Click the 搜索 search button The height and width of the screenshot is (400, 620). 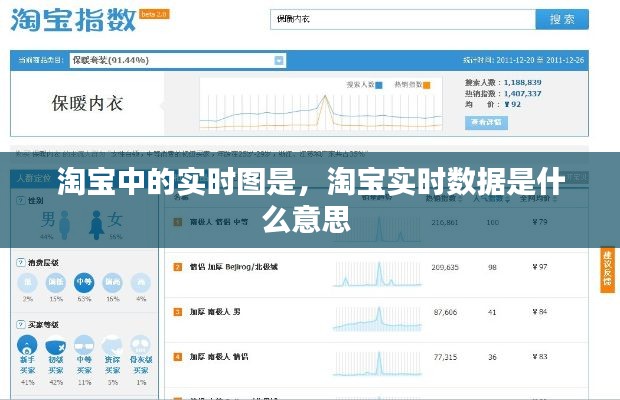tap(563, 19)
